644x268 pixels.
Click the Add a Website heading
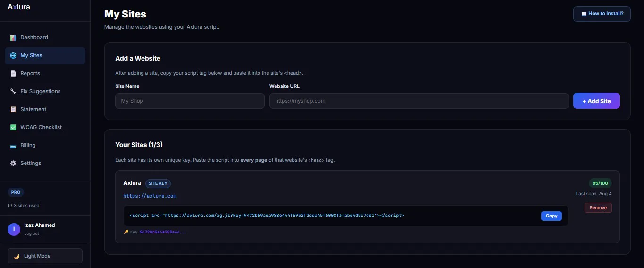pyautogui.click(x=138, y=58)
